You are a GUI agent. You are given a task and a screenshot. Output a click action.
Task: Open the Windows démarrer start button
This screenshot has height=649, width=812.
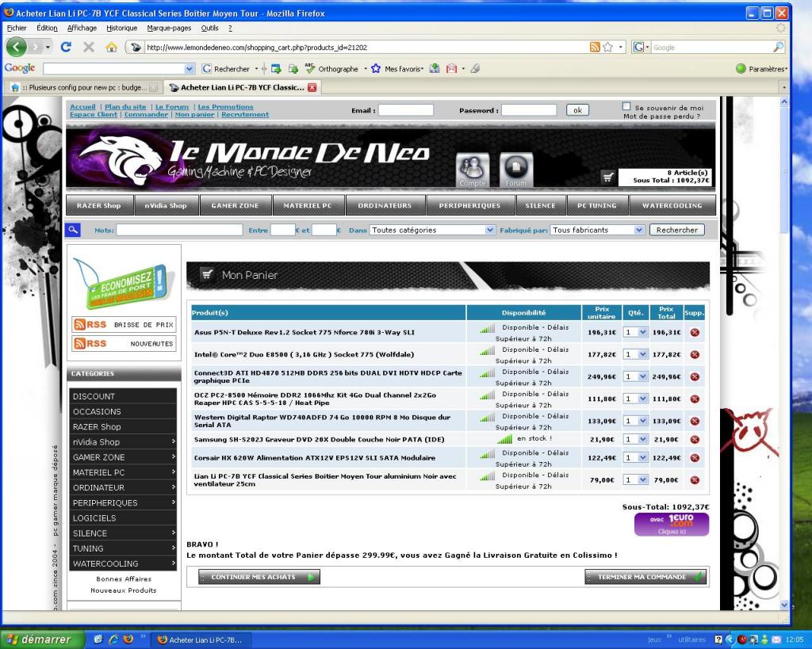click(x=43, y=639)
